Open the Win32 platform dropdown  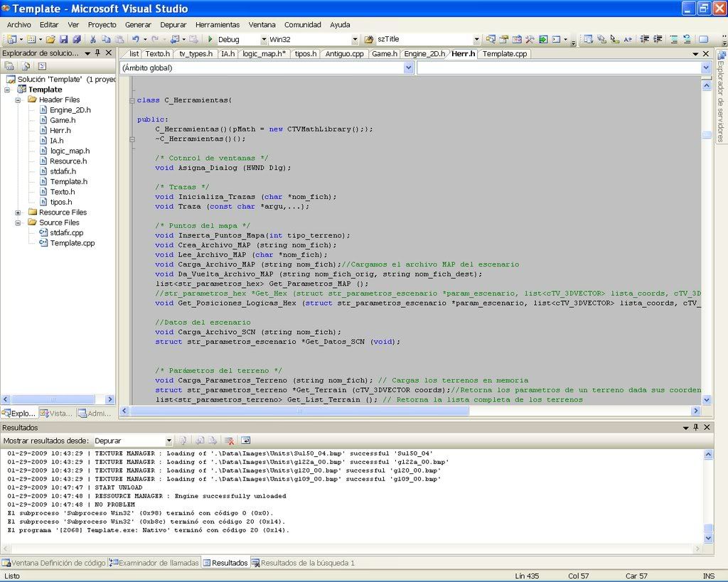[355, 40]
